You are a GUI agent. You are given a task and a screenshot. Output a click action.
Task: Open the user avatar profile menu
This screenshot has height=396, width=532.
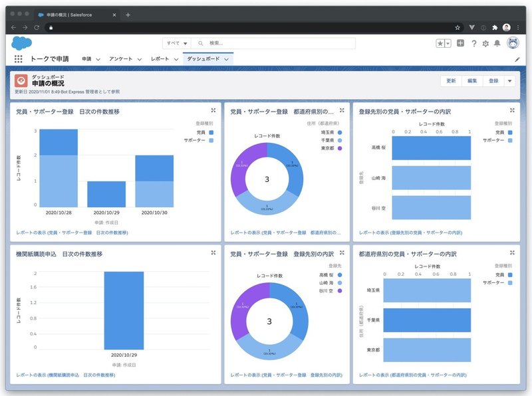(x=513, y=43)
